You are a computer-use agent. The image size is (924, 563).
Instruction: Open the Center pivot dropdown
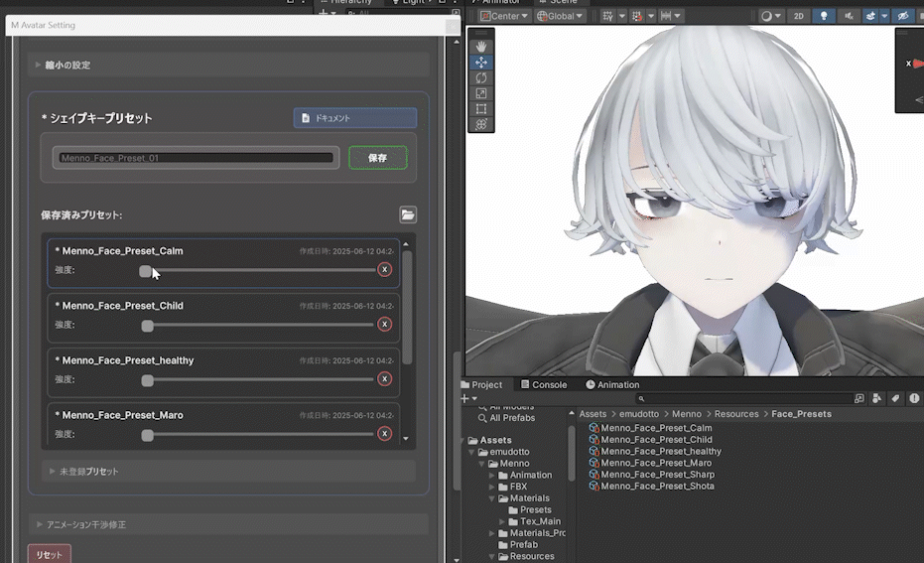[x=503, y=16]
